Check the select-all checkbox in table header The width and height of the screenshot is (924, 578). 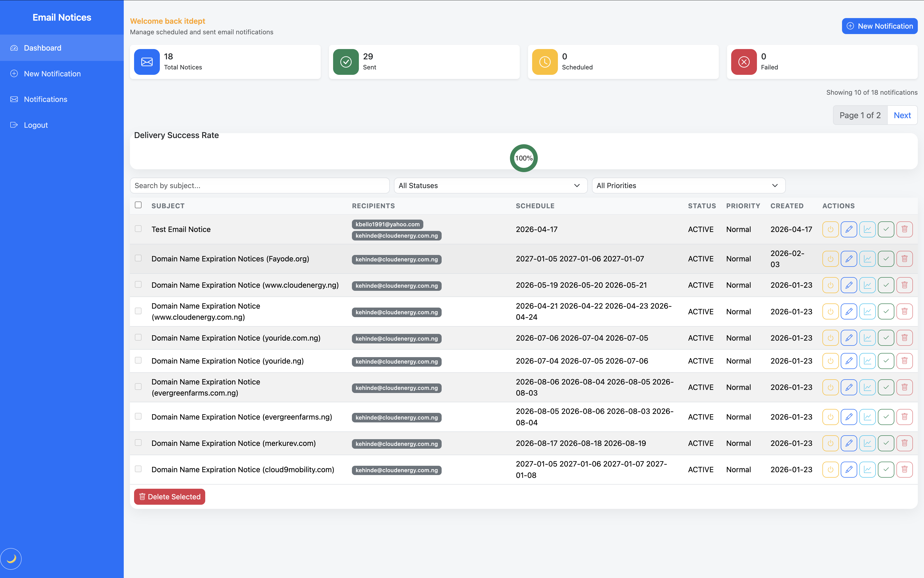tap(138, 205)
